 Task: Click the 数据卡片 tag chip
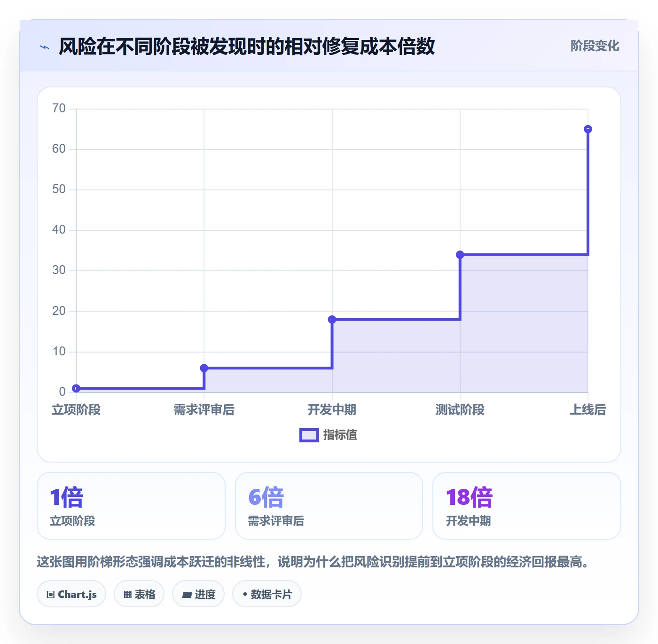pyautogui.click(x=267, y=594)
